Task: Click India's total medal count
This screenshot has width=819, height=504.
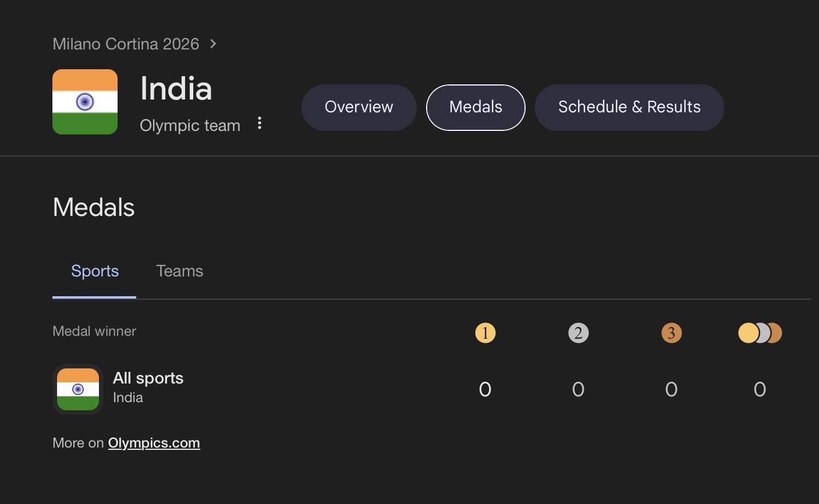Action: (x=760, y=389)
